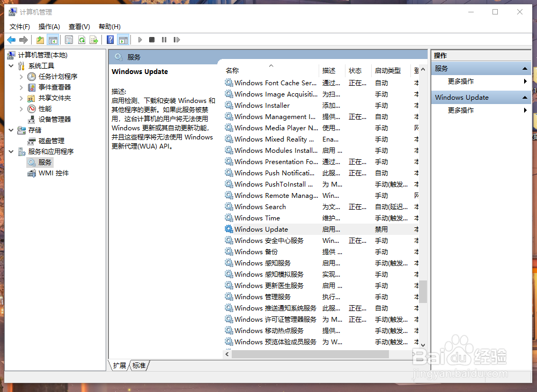
Task: Select Windows Media Player Network service row
Action: (321, 128)
